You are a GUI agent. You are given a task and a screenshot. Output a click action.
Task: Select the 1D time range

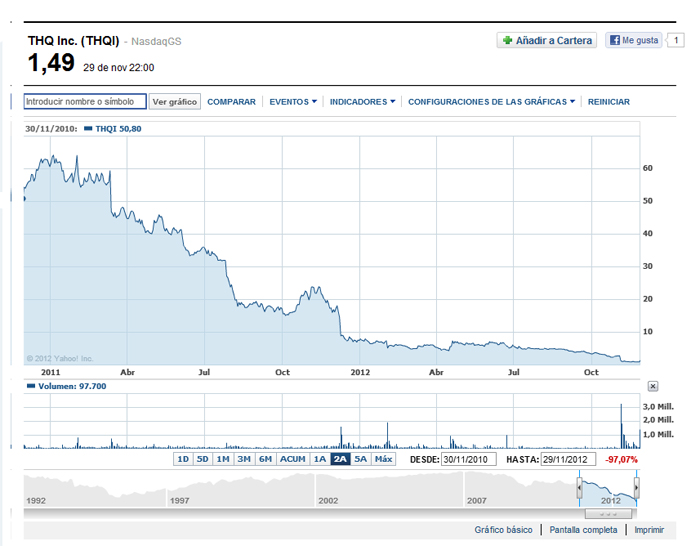coord(183,459)
